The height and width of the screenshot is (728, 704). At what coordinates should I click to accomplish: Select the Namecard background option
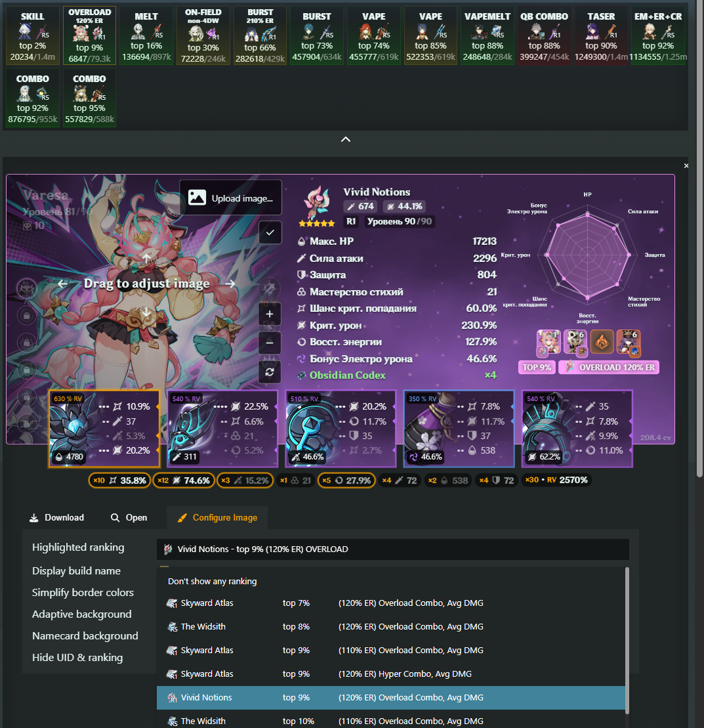85,636
